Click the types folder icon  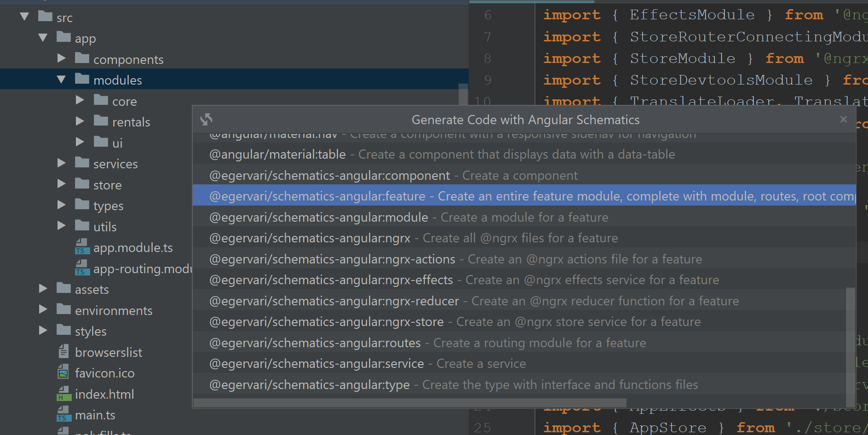click(82, 204)
